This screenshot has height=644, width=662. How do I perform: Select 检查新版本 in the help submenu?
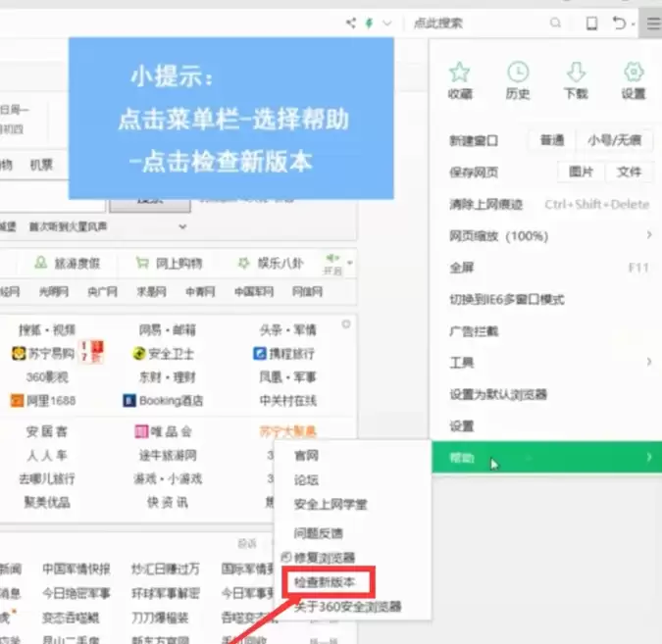325,582
